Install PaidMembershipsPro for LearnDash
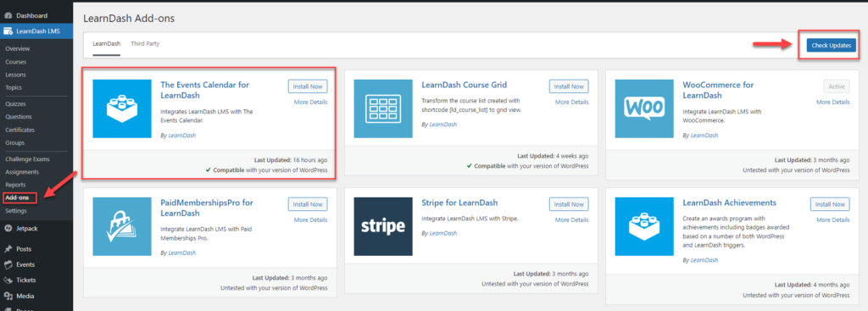 (308, 204)
